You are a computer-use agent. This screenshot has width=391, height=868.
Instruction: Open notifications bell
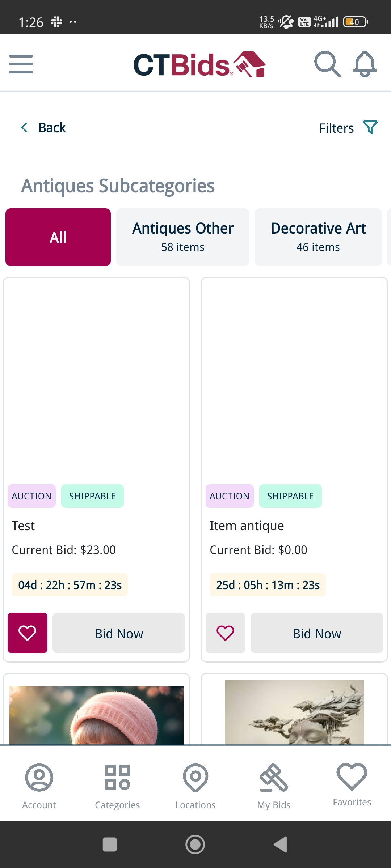pos(365,64)
